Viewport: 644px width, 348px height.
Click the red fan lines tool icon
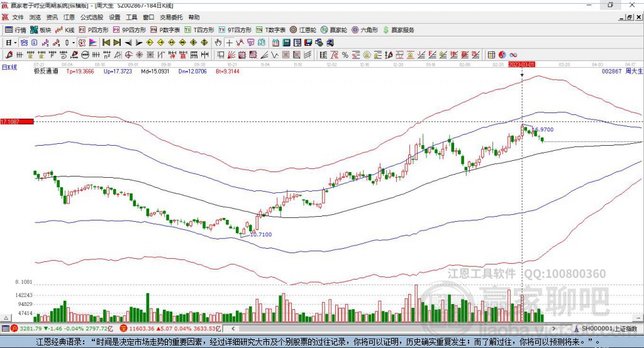[231, 55]
